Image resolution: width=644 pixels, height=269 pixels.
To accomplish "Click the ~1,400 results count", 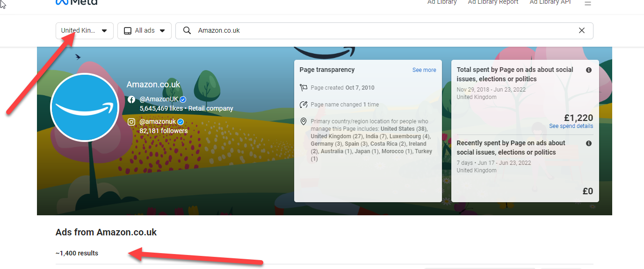I will [x=77, y=253].
